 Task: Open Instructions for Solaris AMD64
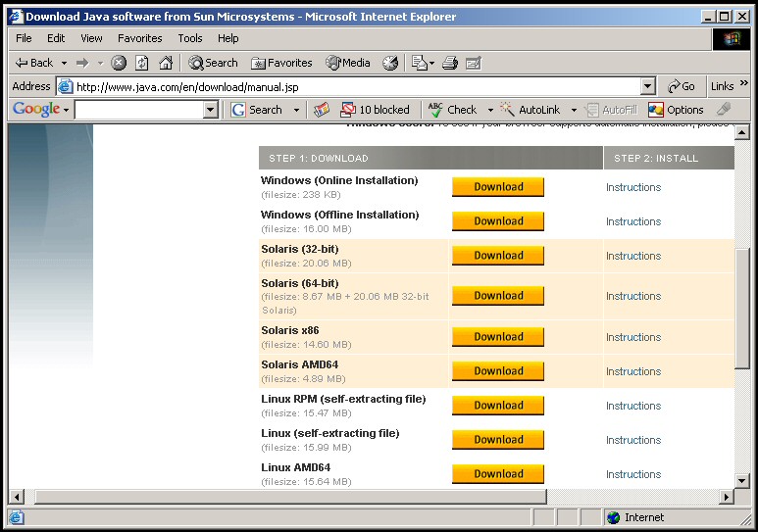click(x=633, y=371)
